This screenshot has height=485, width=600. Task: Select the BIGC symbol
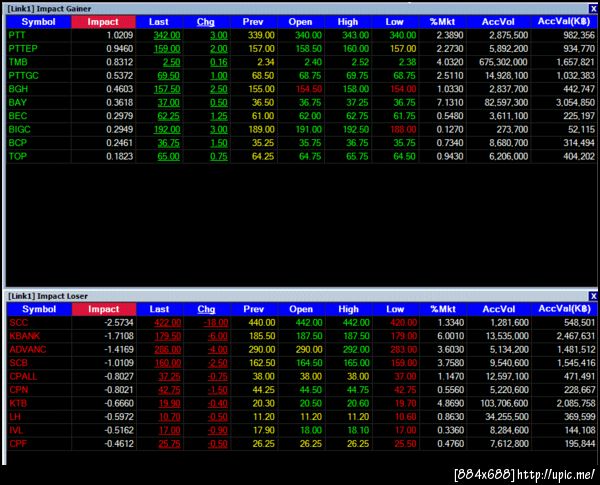pyautogui.click(x=20, y=129)
